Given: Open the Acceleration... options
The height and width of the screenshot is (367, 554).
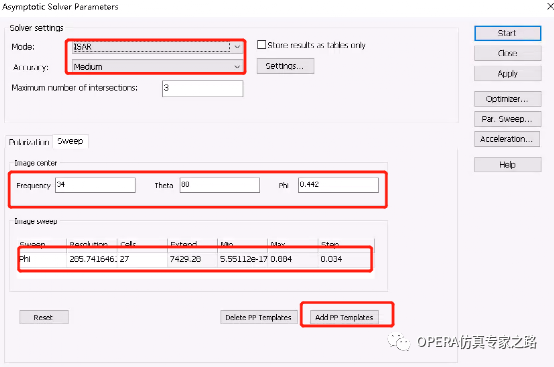Looking at the screenshot, I should point(507,139).
